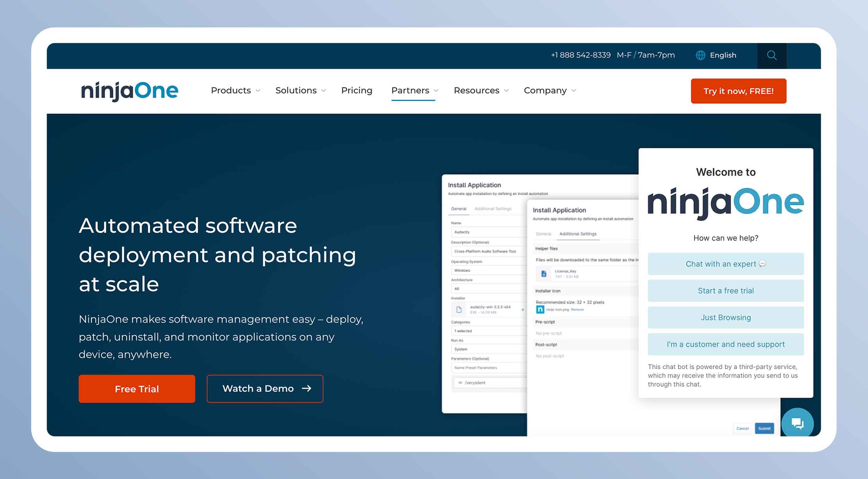Click the /verysilent parameter field
This screenshot has height=479, width=868.
(490, 383)
